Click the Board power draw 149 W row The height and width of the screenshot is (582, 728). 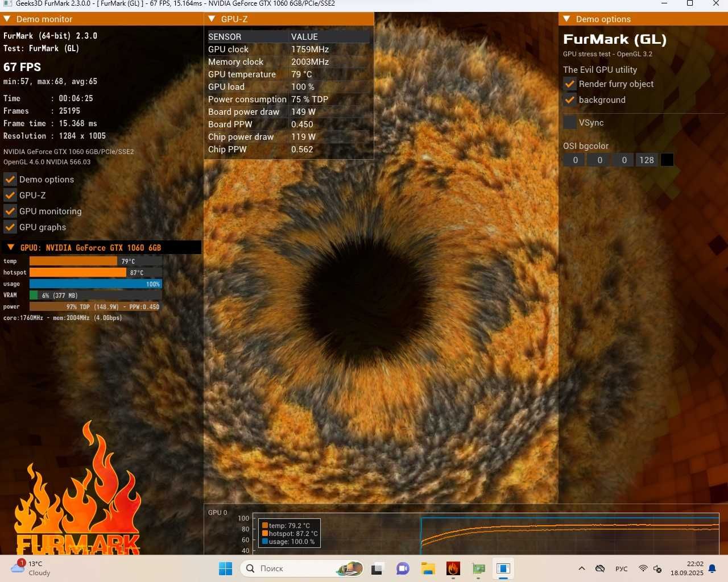tap(288, 112)
